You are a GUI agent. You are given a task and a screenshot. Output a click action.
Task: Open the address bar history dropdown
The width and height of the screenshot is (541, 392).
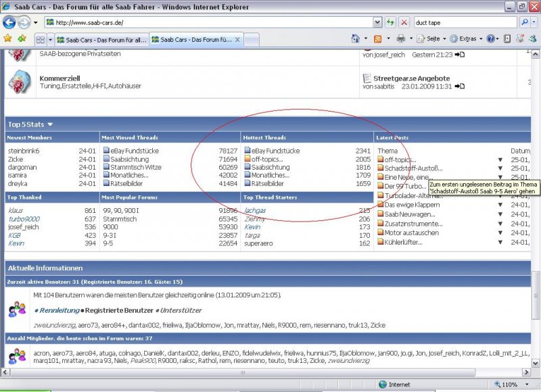[377, 23]
